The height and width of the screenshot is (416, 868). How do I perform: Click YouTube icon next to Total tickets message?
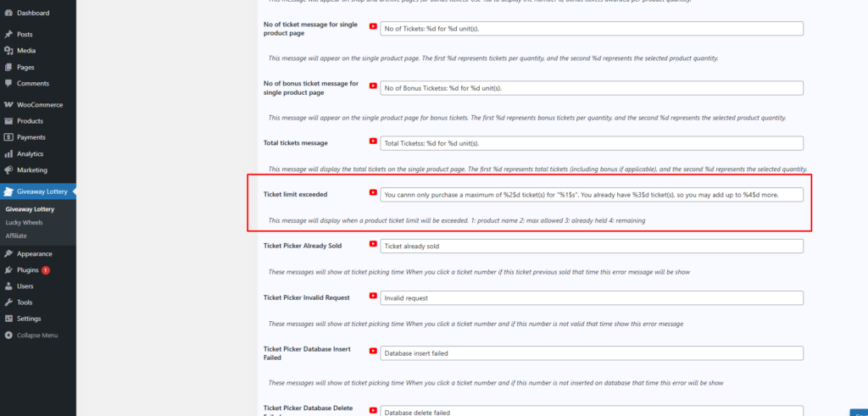click(373, 142)
